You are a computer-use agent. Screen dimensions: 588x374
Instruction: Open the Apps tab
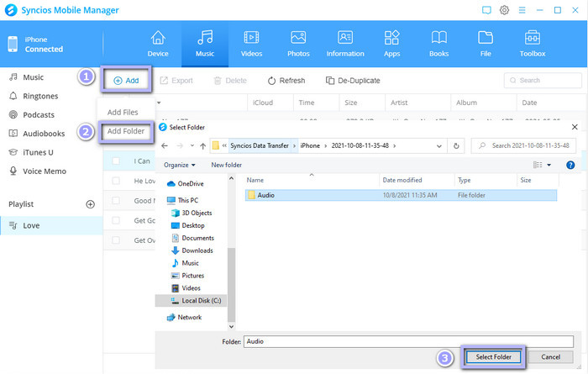pyautogui.click(x=392, y=44)
